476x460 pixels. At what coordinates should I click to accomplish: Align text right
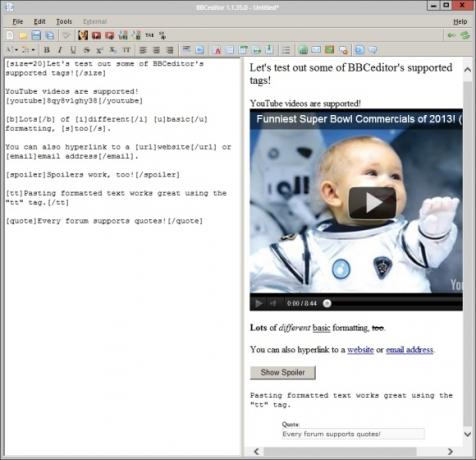[169, 50]
